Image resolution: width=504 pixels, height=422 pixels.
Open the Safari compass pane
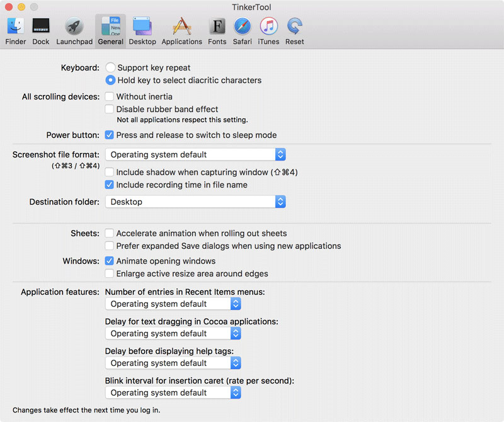point(243,31)
